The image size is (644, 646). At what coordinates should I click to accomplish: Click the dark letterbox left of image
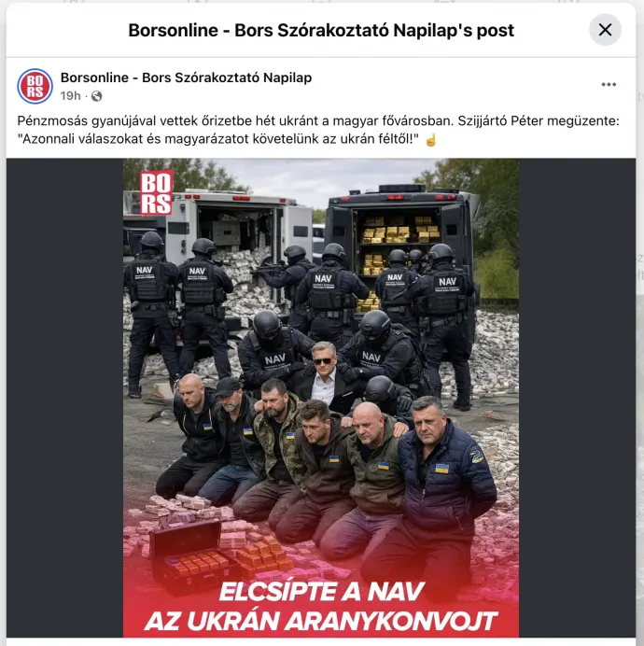coord(64,398)
